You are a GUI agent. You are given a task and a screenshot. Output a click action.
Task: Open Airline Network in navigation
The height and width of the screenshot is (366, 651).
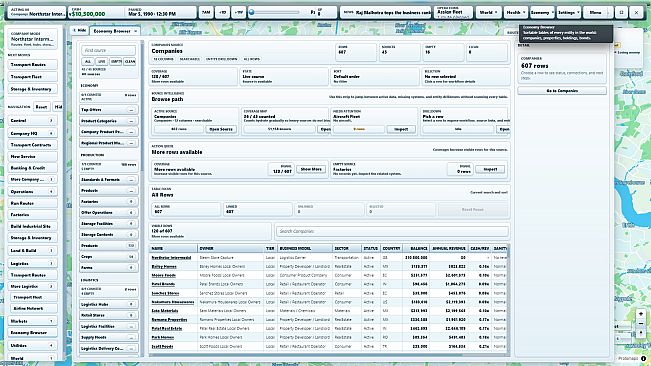click(34, 308)
